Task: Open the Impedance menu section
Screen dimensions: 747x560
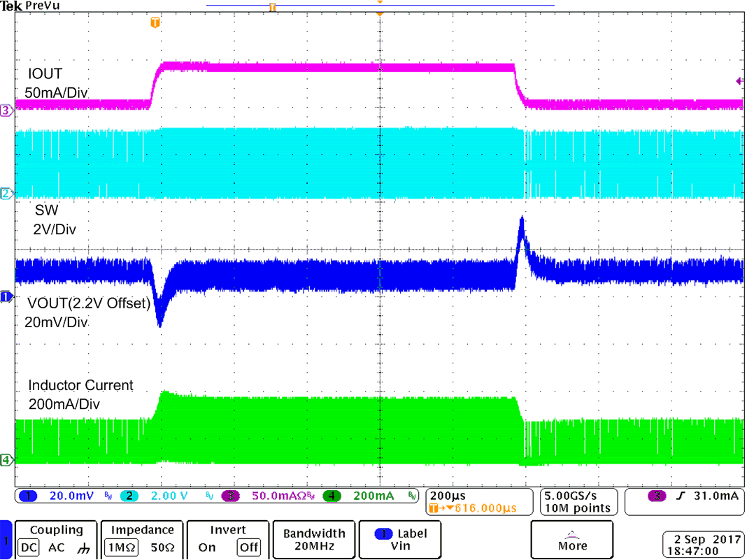Action: pyautogui.click(x=141, y=531)
